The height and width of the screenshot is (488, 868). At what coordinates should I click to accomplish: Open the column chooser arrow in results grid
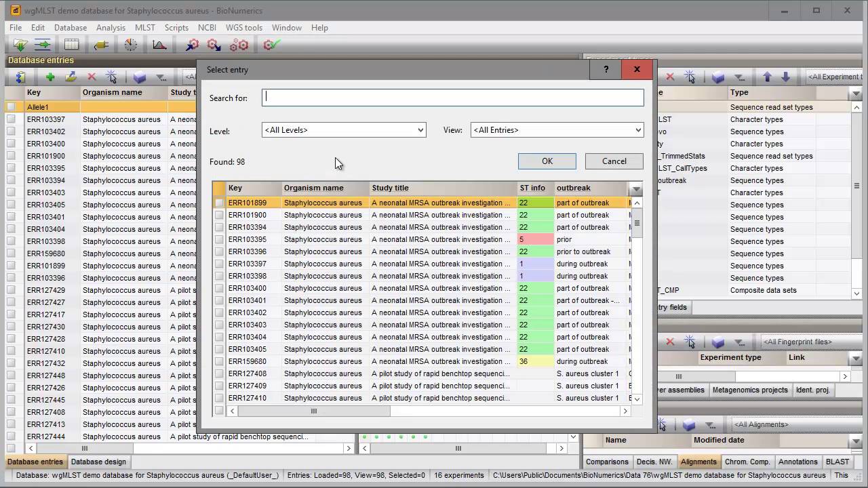(636, 188)
